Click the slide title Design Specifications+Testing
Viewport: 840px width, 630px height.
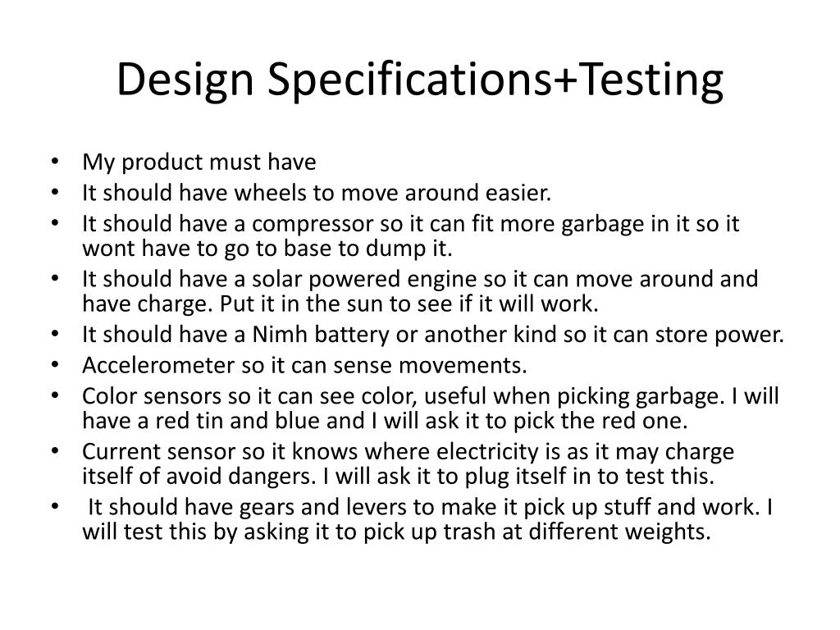point(420,80)
